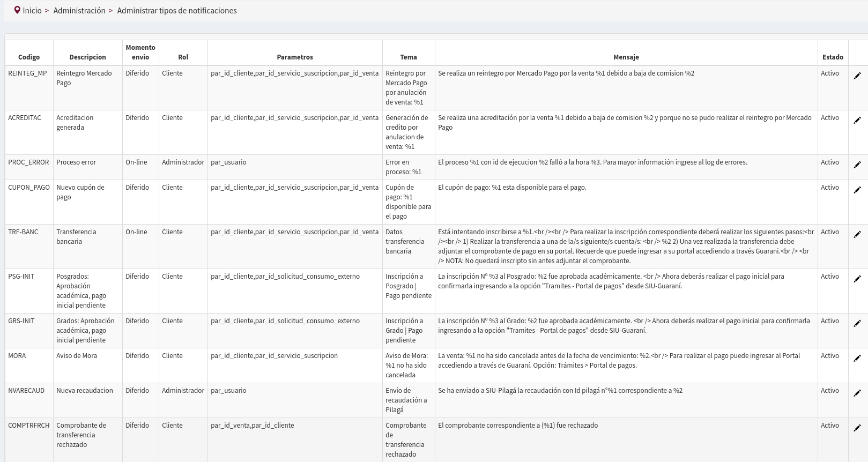Image resolution: width=868 pixels, height=462 pixels.
Task: Click 'On-line' in PROC_ERROR row
Action: pos(136,162)
